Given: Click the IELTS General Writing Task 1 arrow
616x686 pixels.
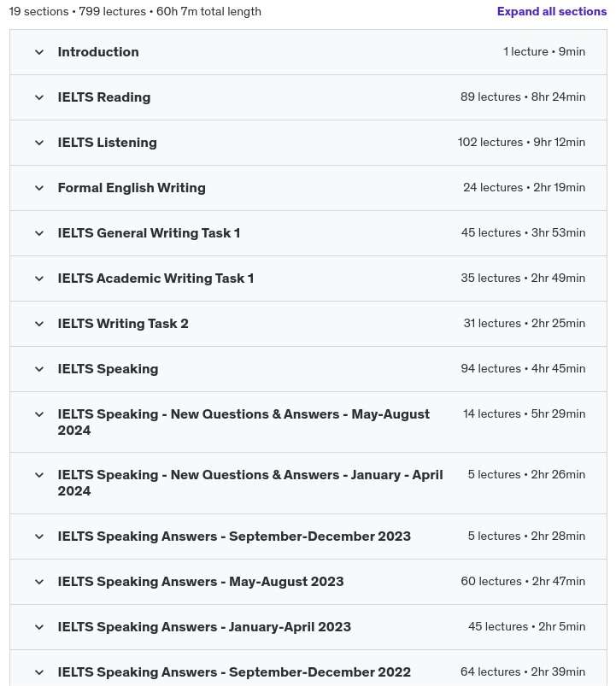Looking at the screenshot, I should (x=39, y=233).
